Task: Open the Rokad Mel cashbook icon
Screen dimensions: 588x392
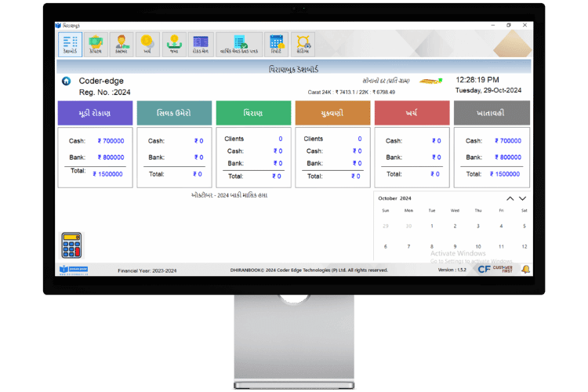Action: click(200, 44)
